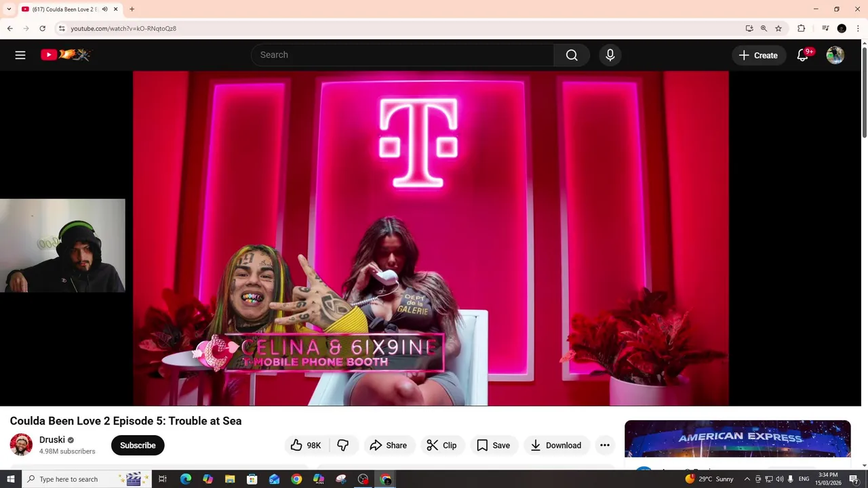
Task: Open the Create menu
Action: point(759,56)
